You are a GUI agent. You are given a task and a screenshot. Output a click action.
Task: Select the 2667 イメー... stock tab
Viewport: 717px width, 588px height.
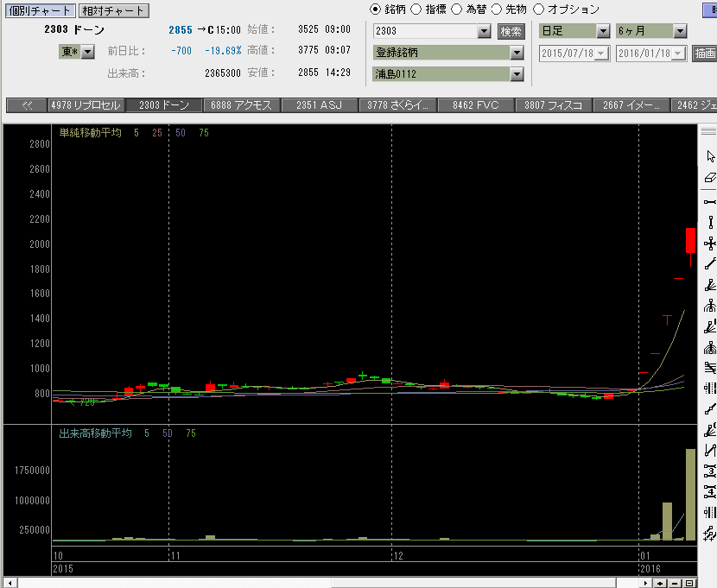631,105
